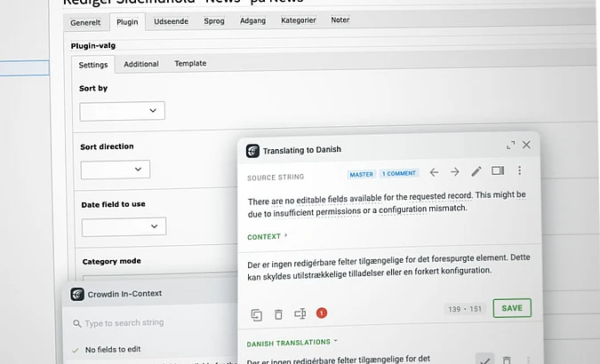Expand the translation popup to full editor
The width and height of the screenshot is (600, 364).
click(x=510, y=146)
